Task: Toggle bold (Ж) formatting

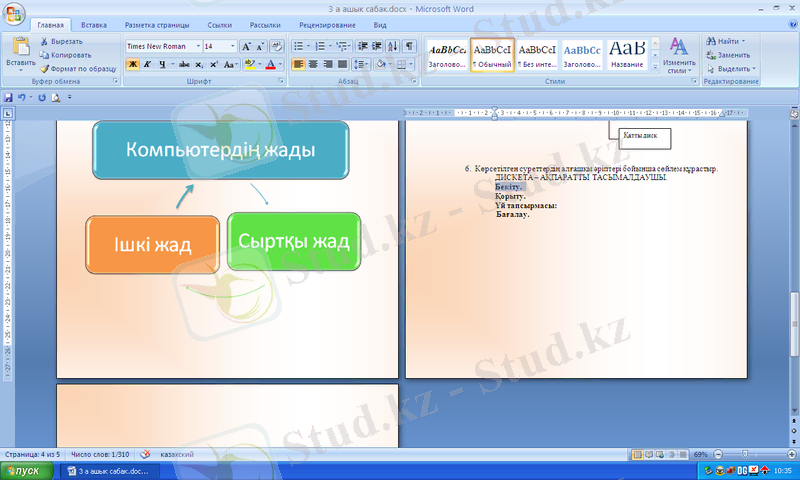Action: coord(132,64)
